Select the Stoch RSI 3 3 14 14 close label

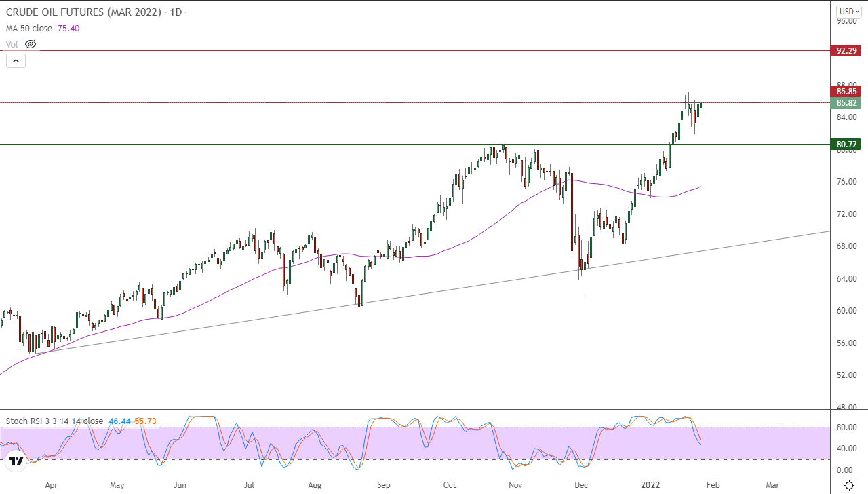(54, 421)
